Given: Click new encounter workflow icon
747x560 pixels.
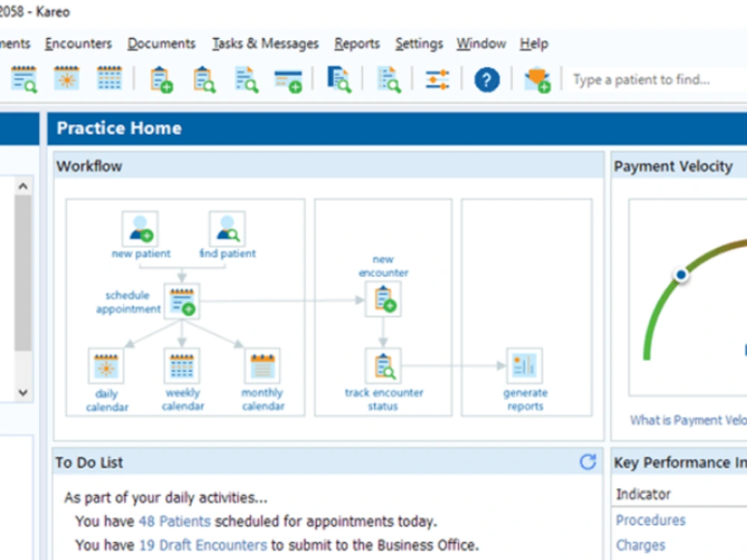Looking at the screenshot, I should coord(383,299).
